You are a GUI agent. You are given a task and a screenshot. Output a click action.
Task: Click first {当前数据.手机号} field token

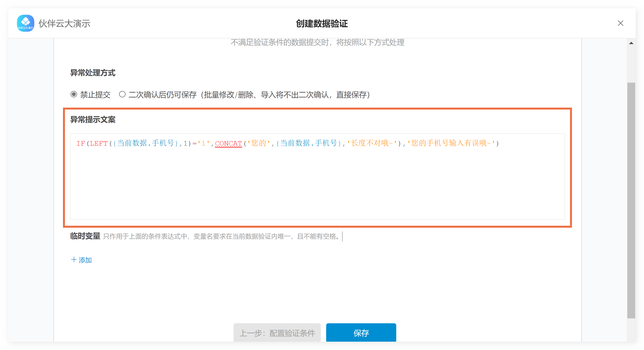[145, 143]
